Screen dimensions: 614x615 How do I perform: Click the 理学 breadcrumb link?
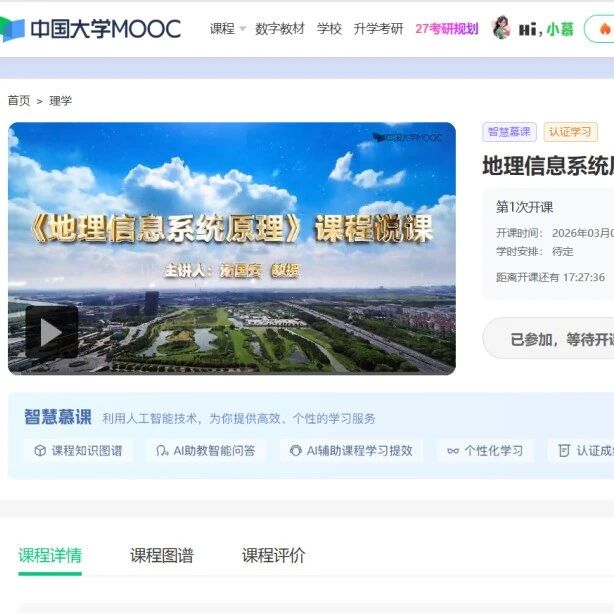point(60,101)
